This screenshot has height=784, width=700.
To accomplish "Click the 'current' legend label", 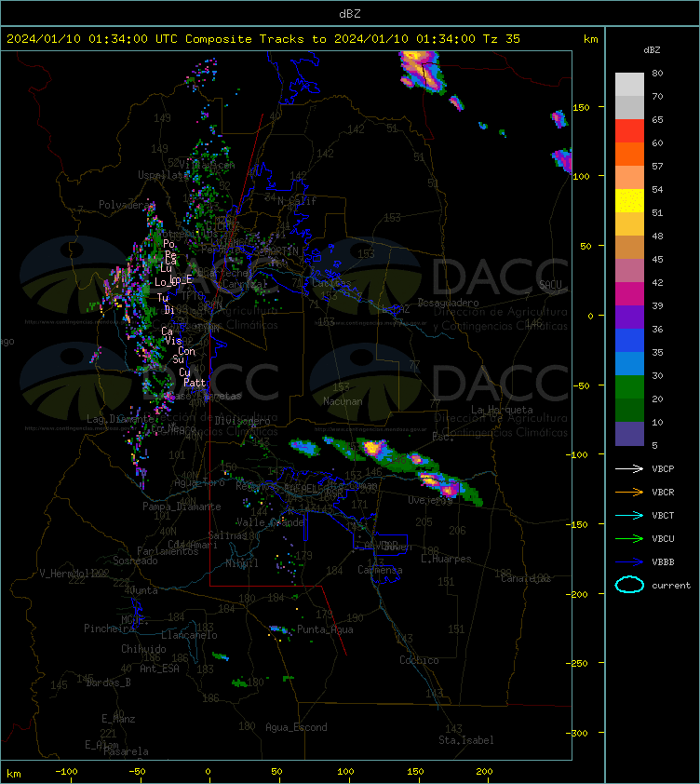I will (x=671, y=586).
